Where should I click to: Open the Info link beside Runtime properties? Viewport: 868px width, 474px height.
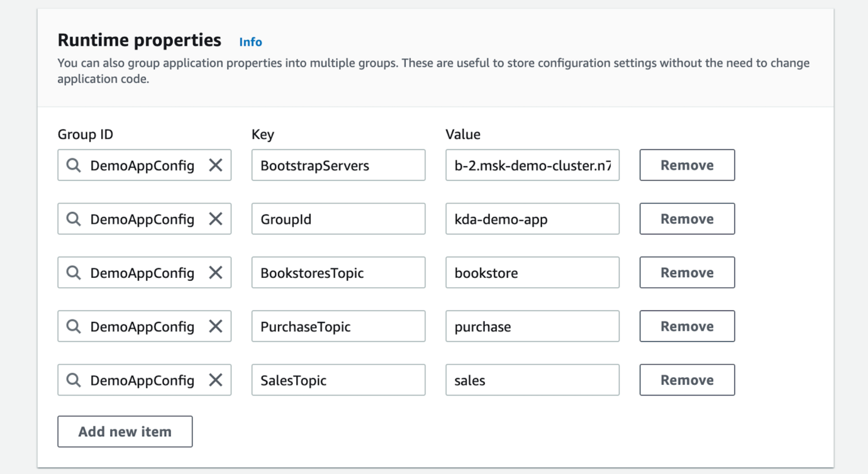250,42
